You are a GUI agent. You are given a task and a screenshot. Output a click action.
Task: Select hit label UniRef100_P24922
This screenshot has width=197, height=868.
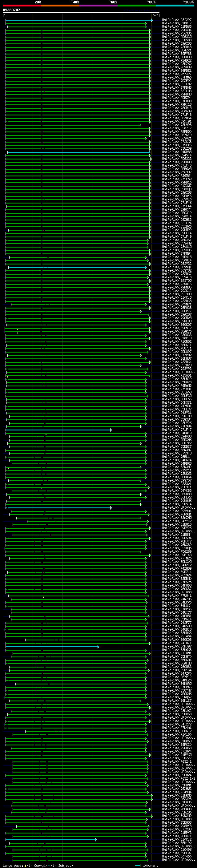(176, 61)
